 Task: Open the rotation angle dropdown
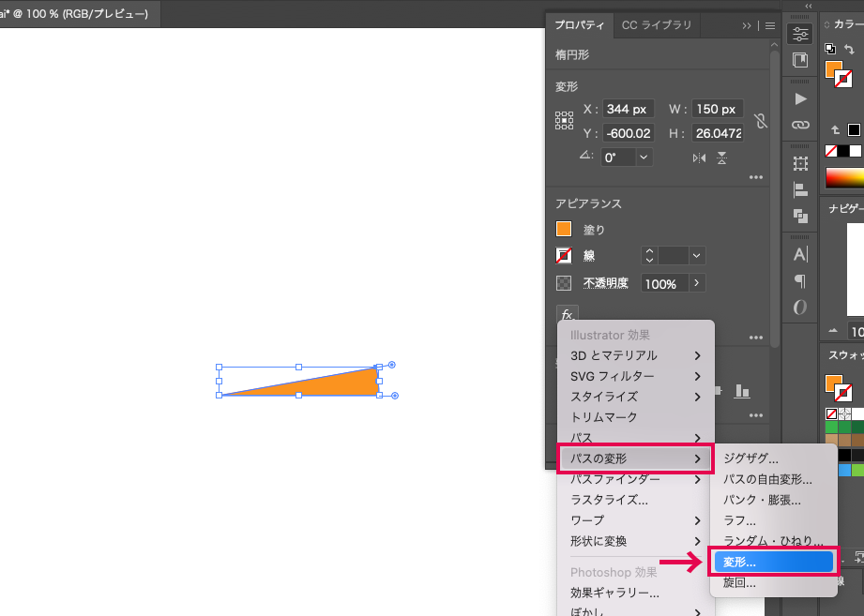pos(644,158)
